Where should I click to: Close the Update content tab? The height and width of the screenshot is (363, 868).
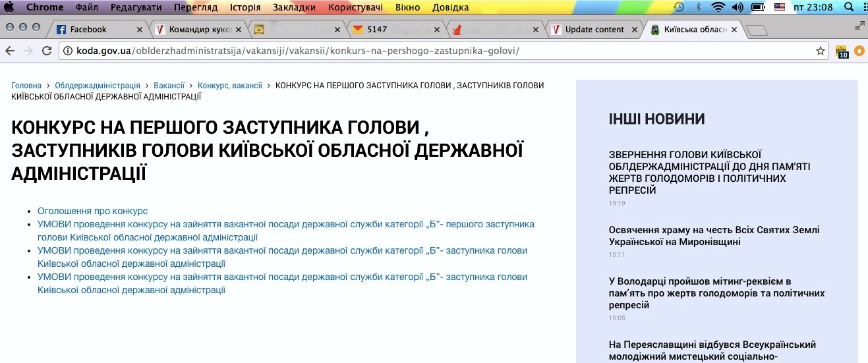pyautogui.click(x=635, y=30)
